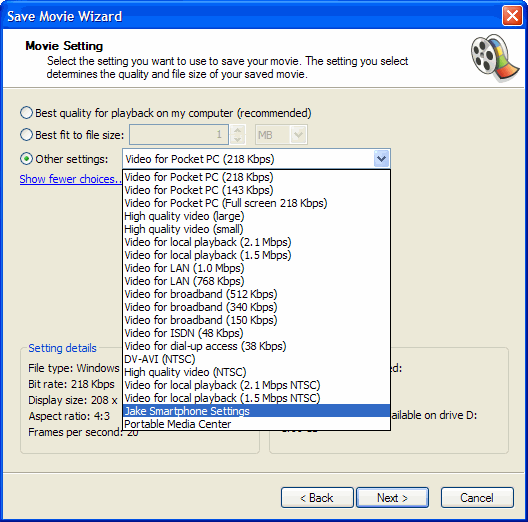Go to the Next step
The width and height of the screenshot is (528, 522).
(392, 497)
